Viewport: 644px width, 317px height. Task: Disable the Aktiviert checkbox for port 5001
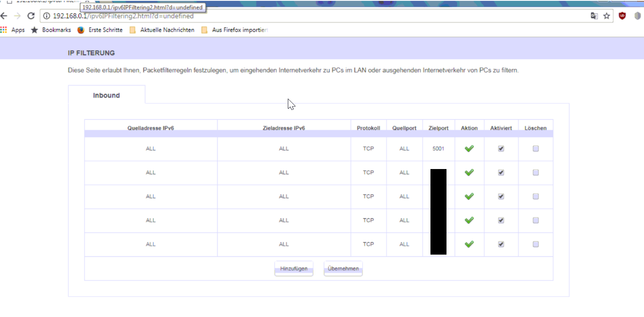[501, 148]
